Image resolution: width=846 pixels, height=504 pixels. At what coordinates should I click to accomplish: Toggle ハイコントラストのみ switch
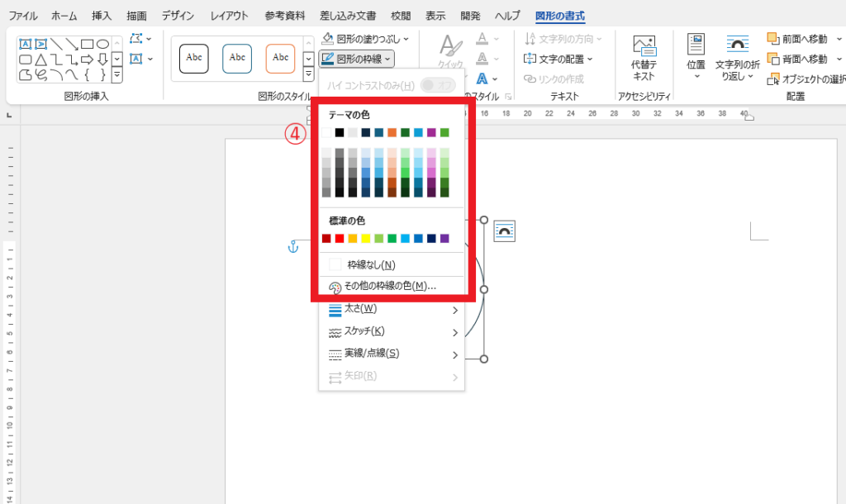click(x=438, y=85)
